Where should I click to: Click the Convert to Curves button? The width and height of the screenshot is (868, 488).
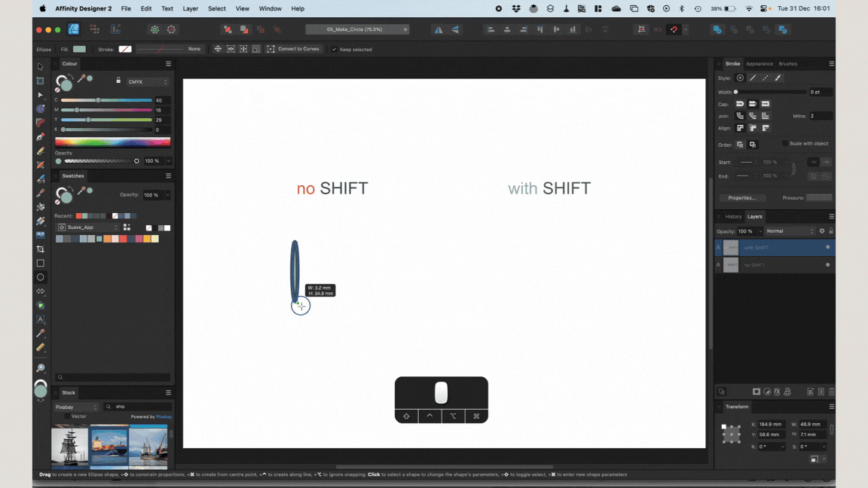[293, 49]
